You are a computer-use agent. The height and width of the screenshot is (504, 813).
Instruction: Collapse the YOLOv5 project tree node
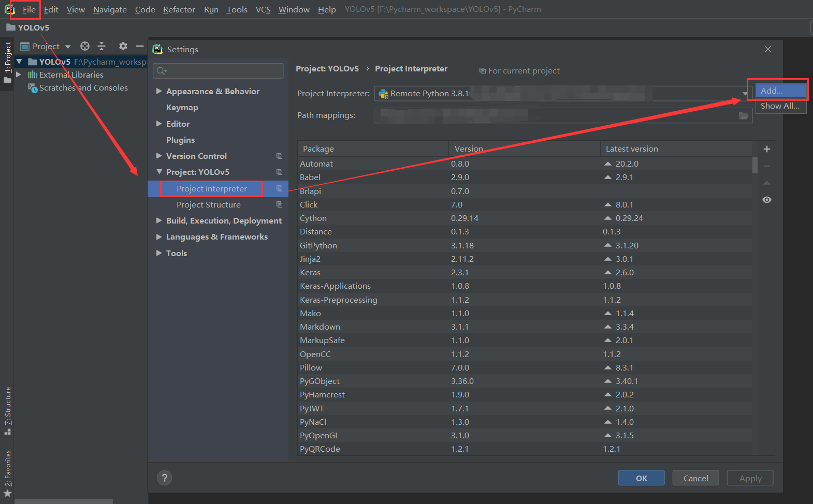[x=19, y=62]
